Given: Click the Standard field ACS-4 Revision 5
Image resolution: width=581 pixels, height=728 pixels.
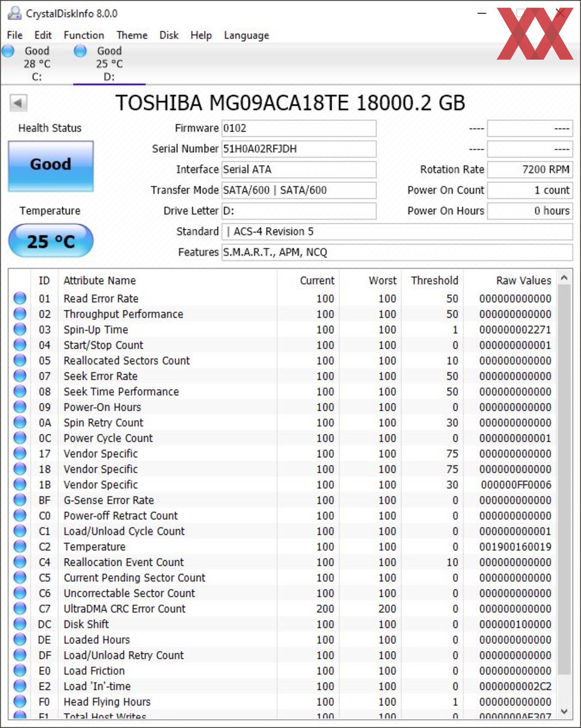Looking at the screenshot, I should tap(397, 231).
